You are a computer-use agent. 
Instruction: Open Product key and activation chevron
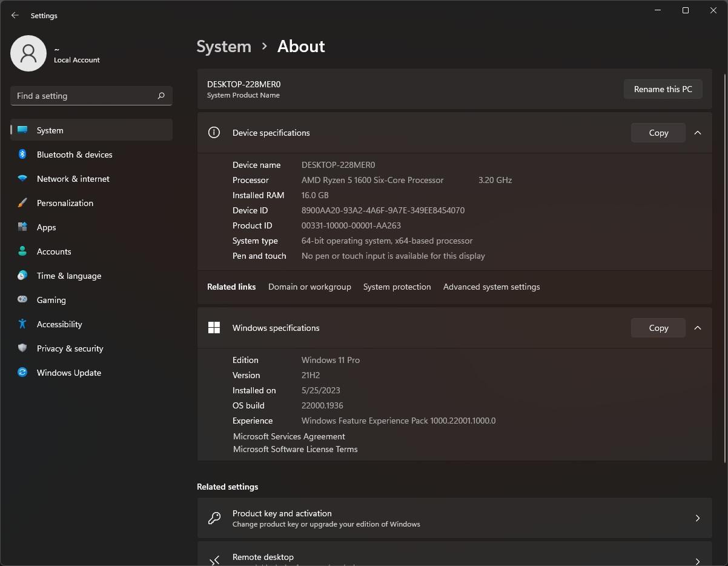(x=698, y=518)
